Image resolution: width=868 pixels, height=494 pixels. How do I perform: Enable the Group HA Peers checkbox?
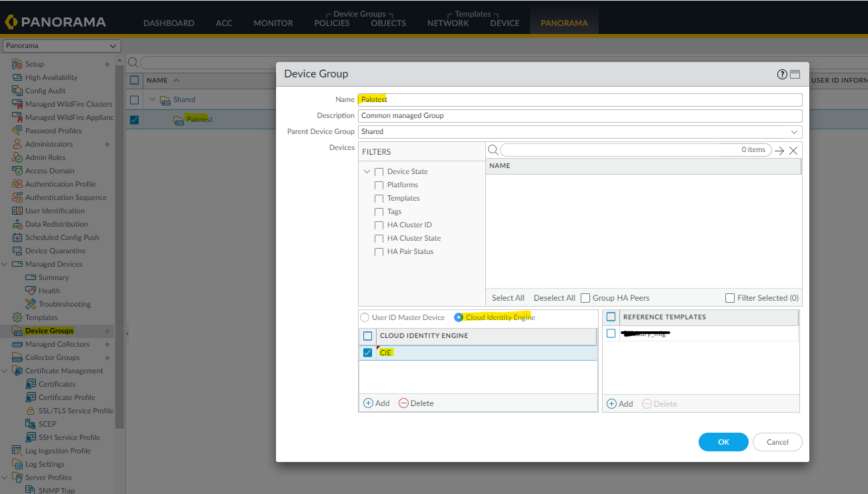tap(585, 298)
